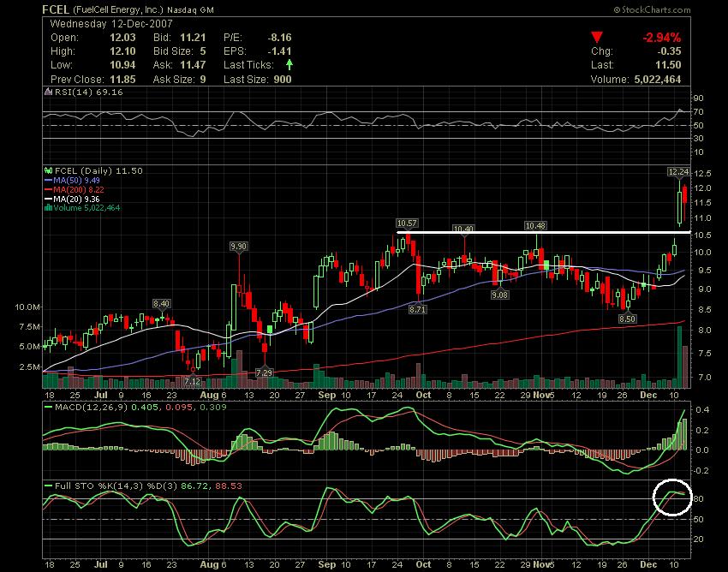Click the red down-triangle change indicator
Image resolution: width=728 pixels, height=572 pixels.
point(597,38)
